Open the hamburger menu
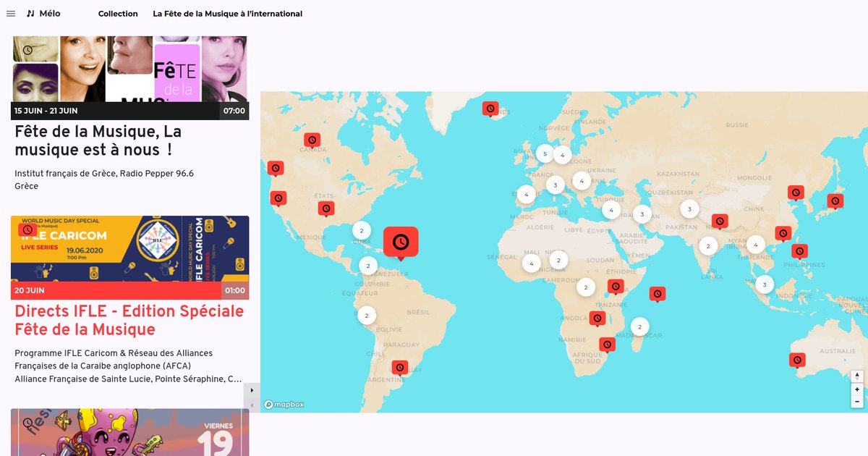The image size is (868, 456). coord(11,14)
